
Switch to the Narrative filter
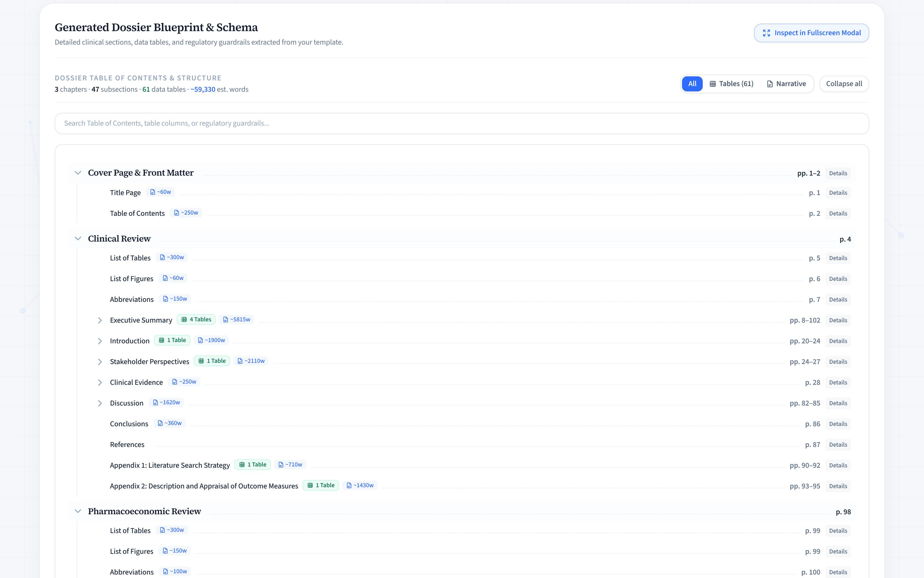tap(786, 84)
